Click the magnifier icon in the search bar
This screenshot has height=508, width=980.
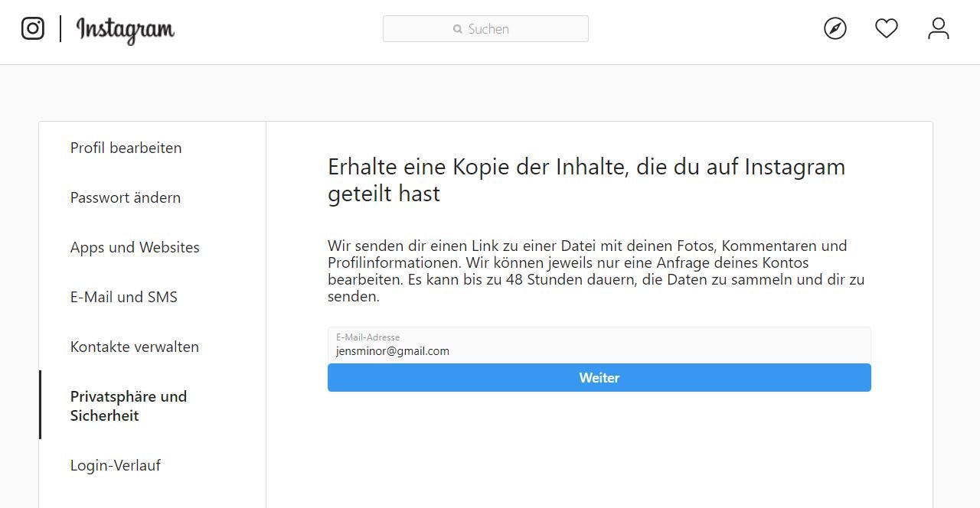[x=458, y=29]
